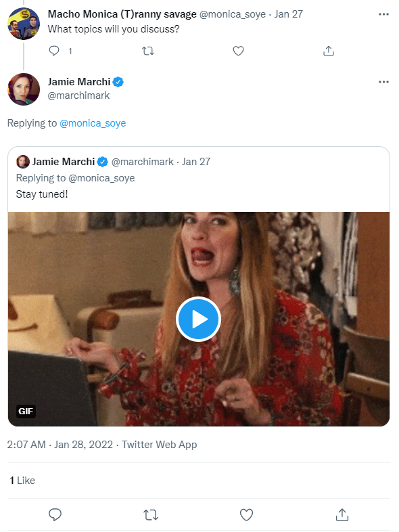
Task: Open Macho Monica's profile avatar
Action: [24, 24]
